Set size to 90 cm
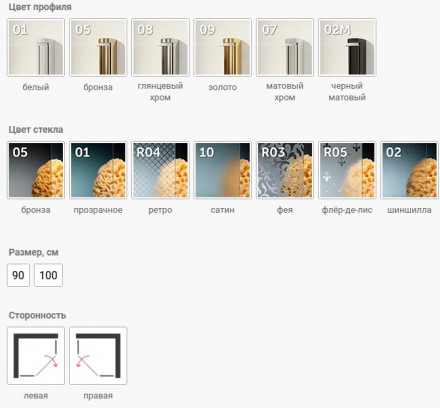The image size is (440, 408). click(x=18, y=275)
